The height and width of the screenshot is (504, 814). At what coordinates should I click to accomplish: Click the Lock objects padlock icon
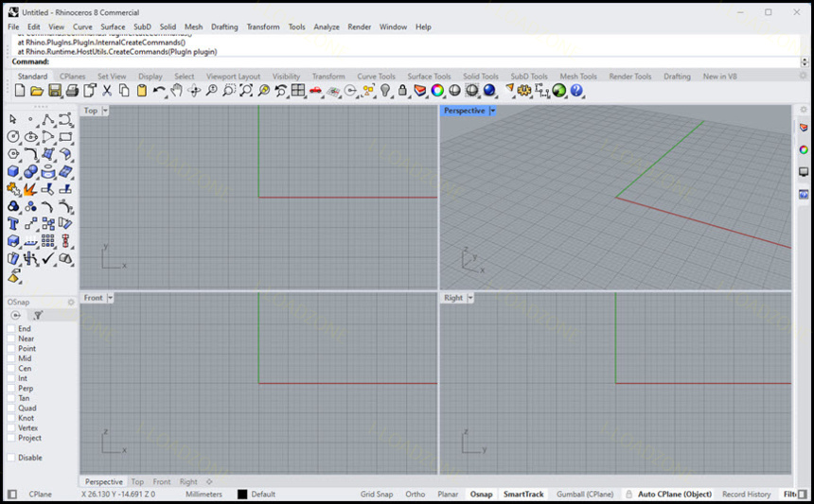402,91
